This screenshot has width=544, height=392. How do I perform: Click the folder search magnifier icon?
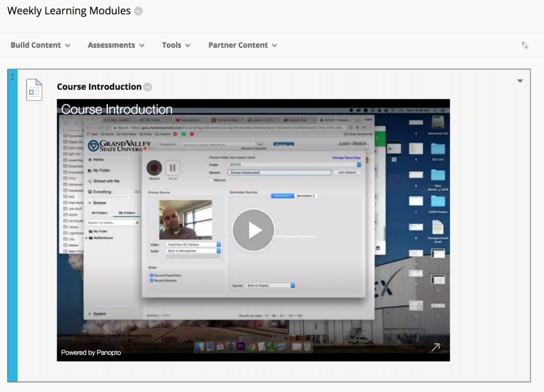tap(137, 223)
